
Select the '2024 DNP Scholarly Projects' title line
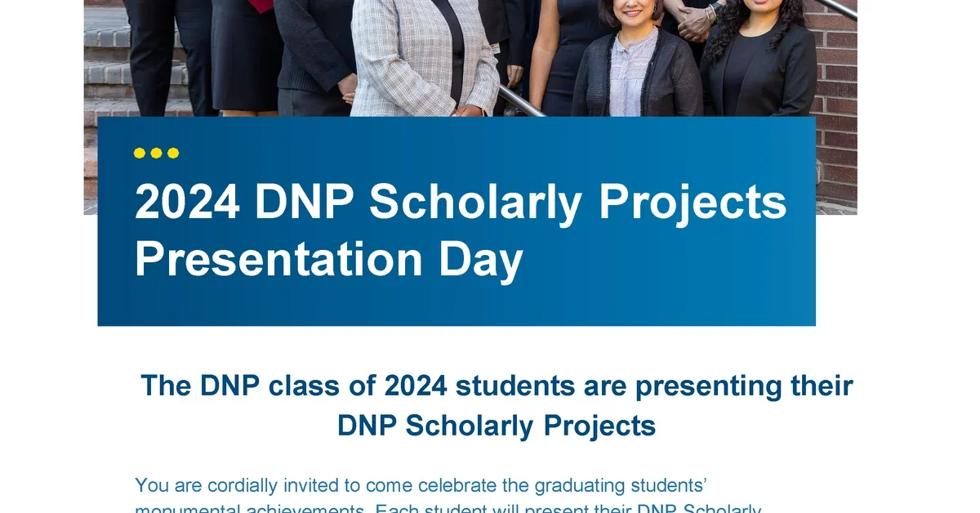click(461, 203)
